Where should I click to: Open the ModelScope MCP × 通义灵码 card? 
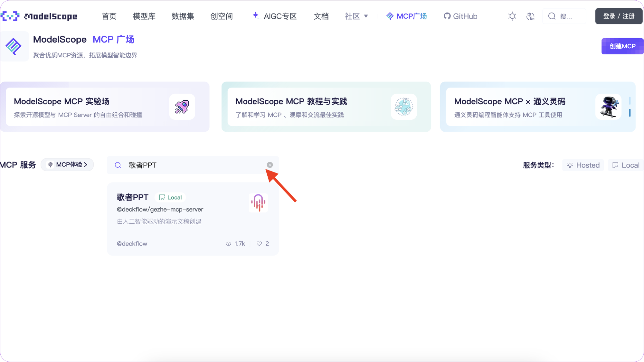click(538, 107)
